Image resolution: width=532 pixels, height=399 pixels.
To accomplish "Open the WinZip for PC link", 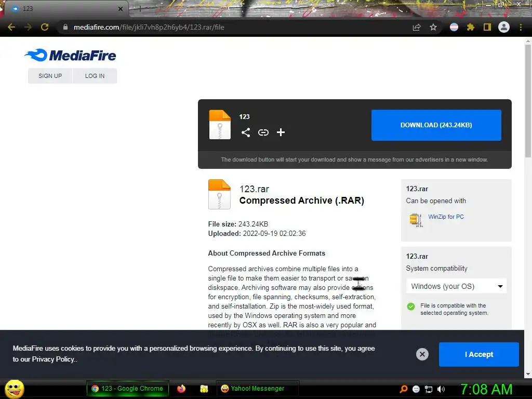I will (x=446, y=217).
